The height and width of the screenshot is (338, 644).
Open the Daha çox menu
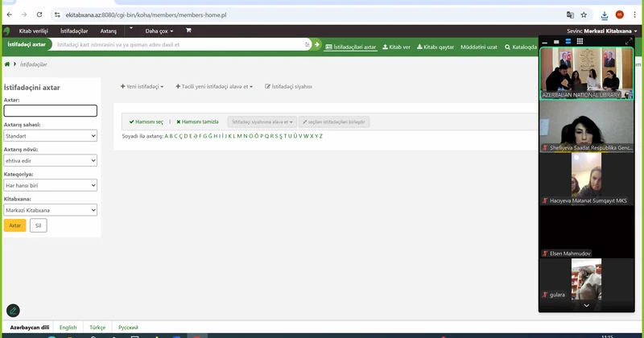(159, 31)
